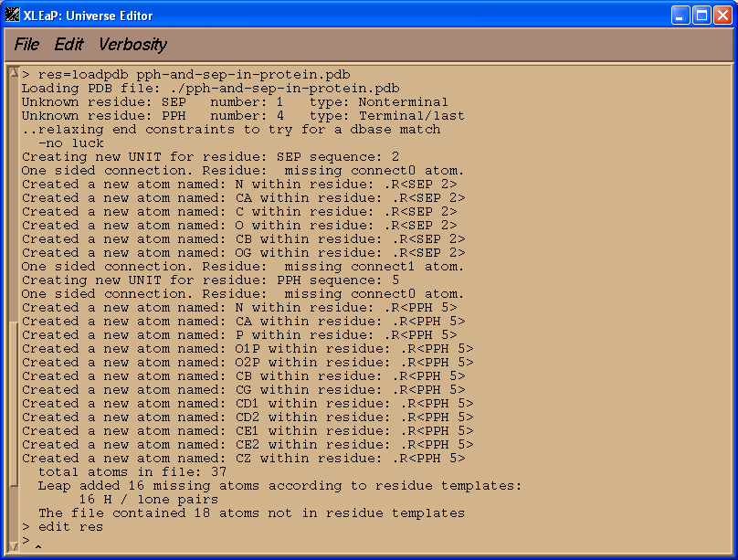Click the line creating atom CD1
738x560 pixels.
pos(248,403)
